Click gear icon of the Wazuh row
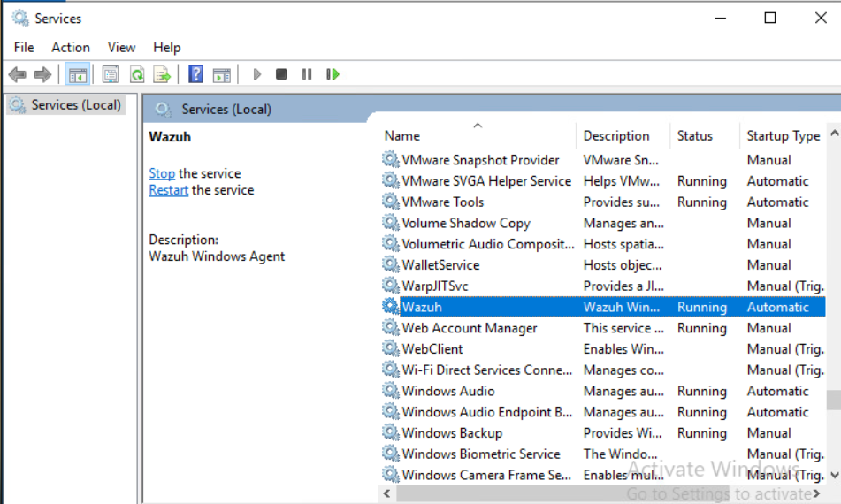Viewport: 841px width, 504px height. click(x=391, y=306)
